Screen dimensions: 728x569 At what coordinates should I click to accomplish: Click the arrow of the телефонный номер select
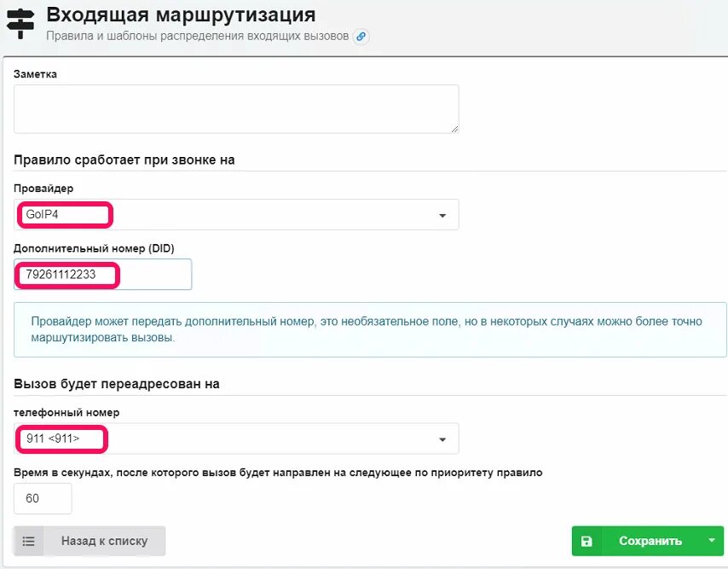(442, 439)
